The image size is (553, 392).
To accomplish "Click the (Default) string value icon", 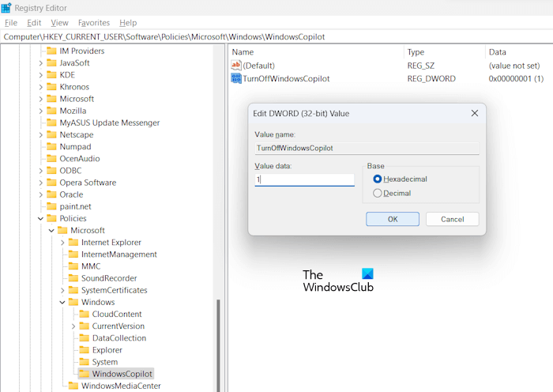I will click(236, 66).
